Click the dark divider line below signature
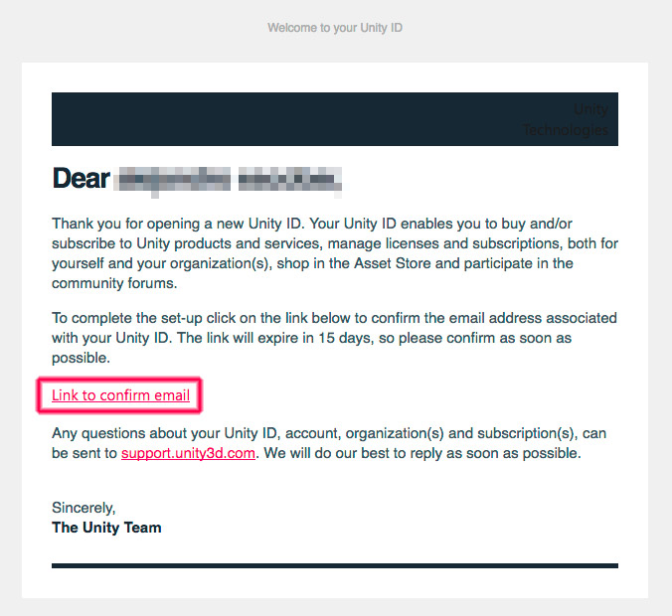Screen dimensions: 672x616 pyautogui.click(x=335, y=565)
